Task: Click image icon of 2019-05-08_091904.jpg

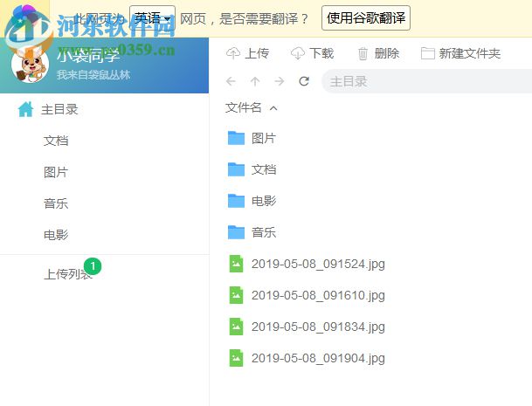Action: [x=236, y=358]
